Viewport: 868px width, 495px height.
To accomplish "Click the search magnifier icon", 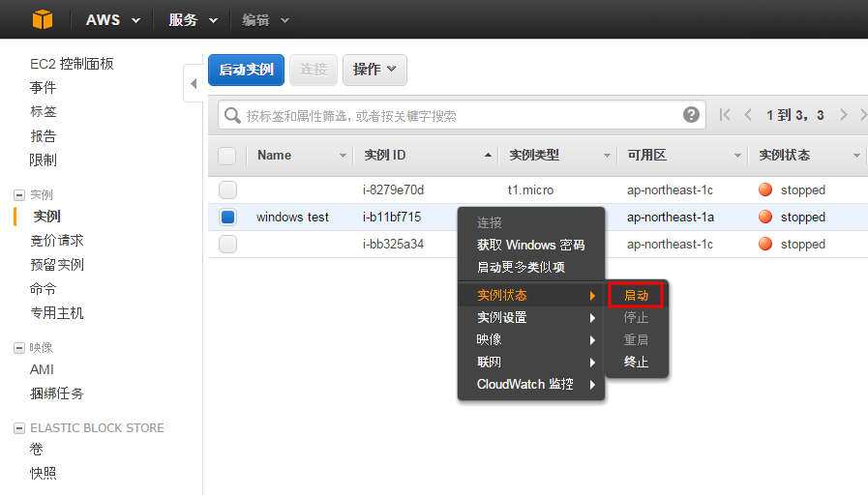I will coord(232,116).
